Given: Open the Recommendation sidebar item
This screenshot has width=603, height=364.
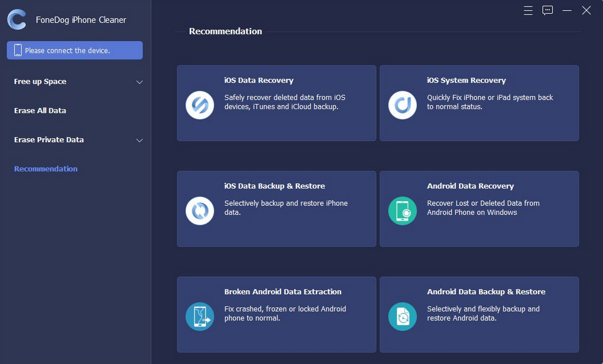Looking at the screenshot, I should 46,169.
